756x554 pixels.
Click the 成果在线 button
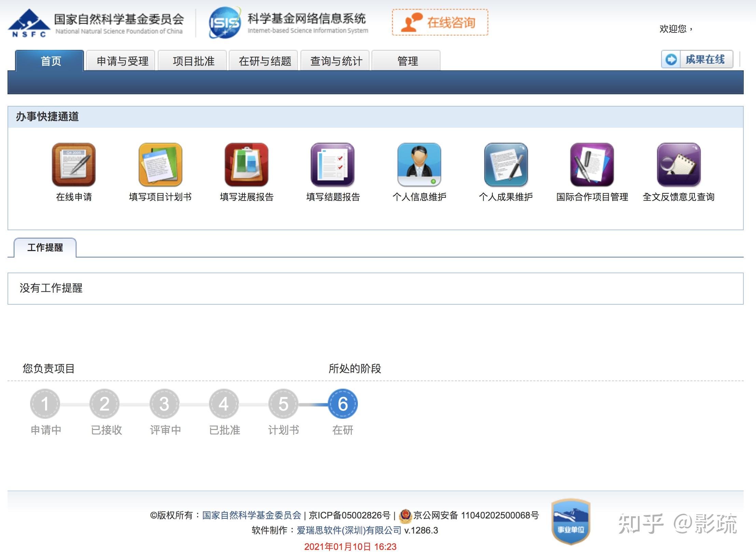[697, 59]
